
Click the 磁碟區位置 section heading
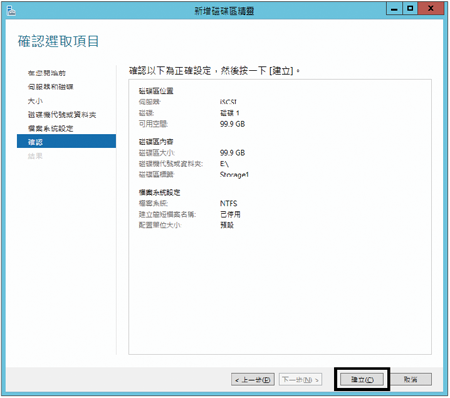pyautogui.click(x=156, y=91)
